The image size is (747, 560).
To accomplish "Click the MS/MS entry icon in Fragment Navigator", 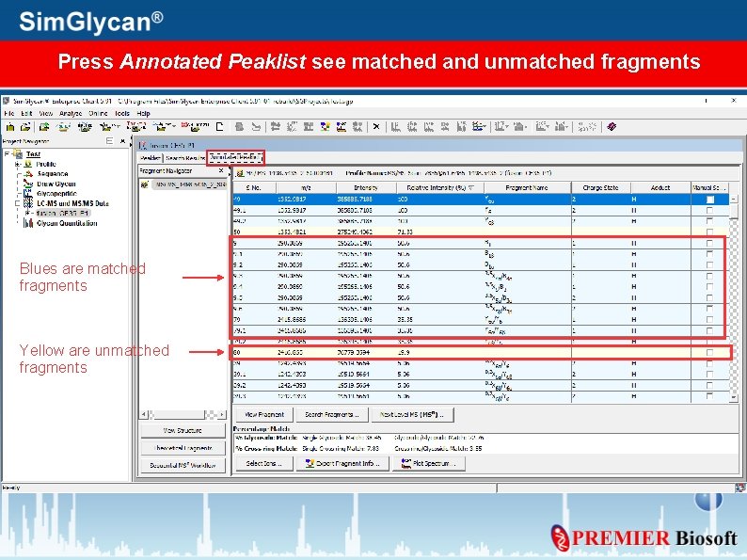I will pos(144,184).
